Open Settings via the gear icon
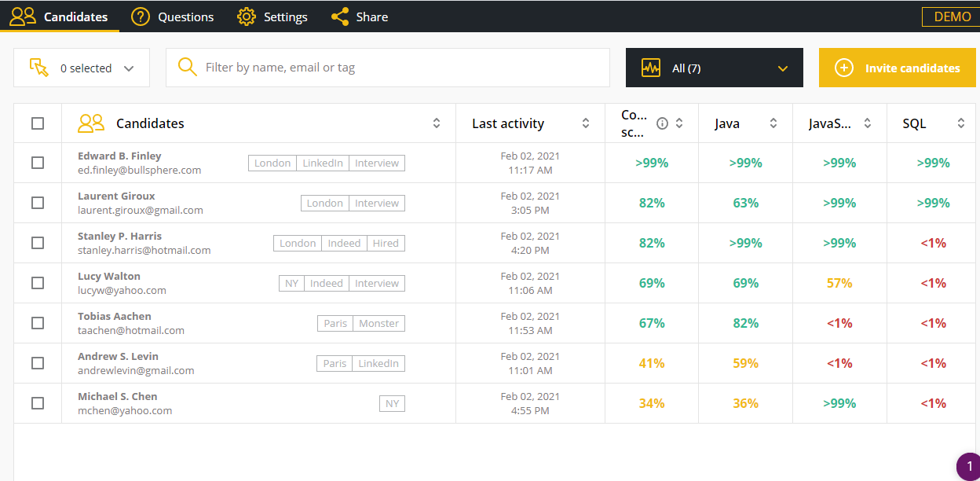The width and height of the screenshot is (980, 481). click(x=247, y=17)
